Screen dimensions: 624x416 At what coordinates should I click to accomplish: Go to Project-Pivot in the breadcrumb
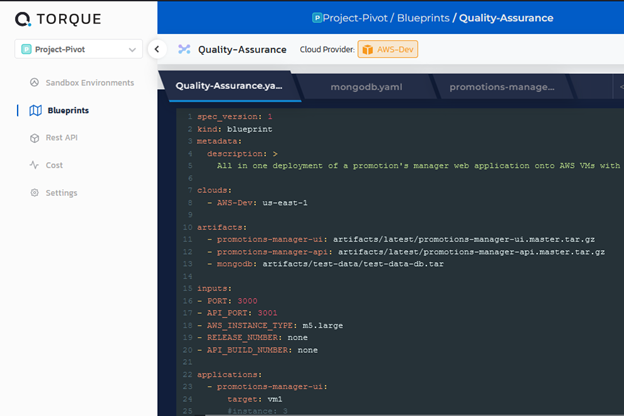point(355,18)
